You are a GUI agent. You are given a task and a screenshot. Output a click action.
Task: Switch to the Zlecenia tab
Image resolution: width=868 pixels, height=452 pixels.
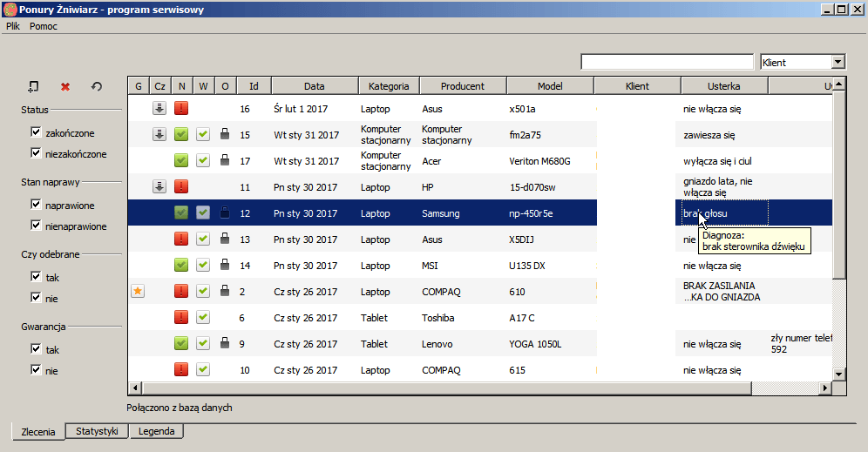pyautogui.click(x=38, y=431)
